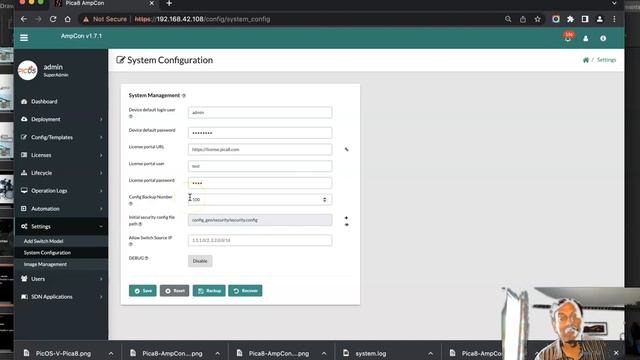Open system.log download options chevron
Image resolution: width=640 pixels, height=360 pixels.
(x=431, y=353)
